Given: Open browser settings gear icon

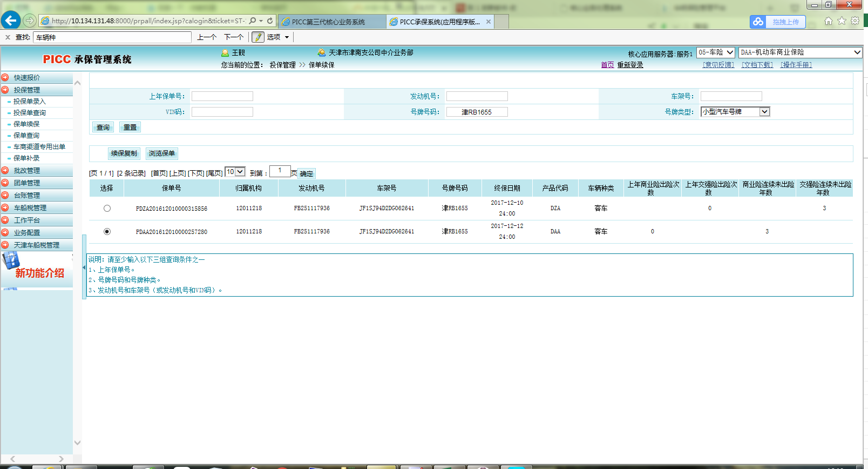Looking at the screenshot, I should [x=855, y=21].
